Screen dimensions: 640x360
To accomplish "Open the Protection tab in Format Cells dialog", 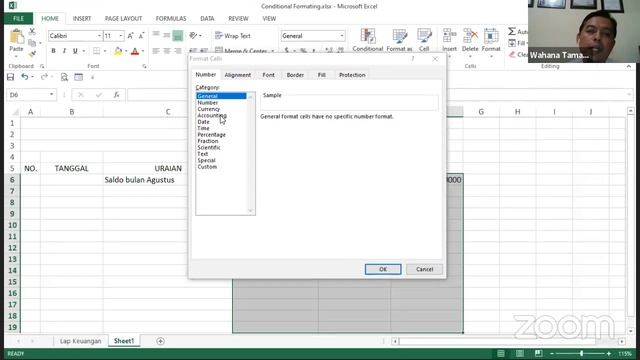I will pos(352,75).
